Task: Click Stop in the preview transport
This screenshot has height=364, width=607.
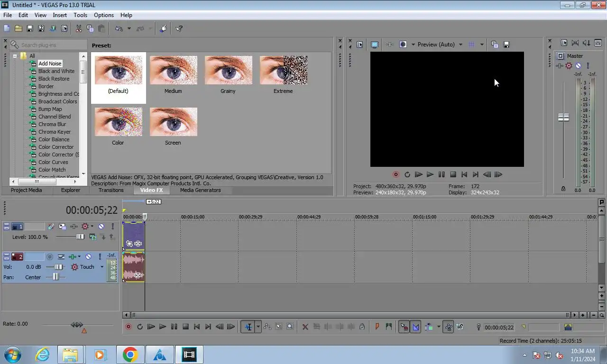Action: click(453, 174)
